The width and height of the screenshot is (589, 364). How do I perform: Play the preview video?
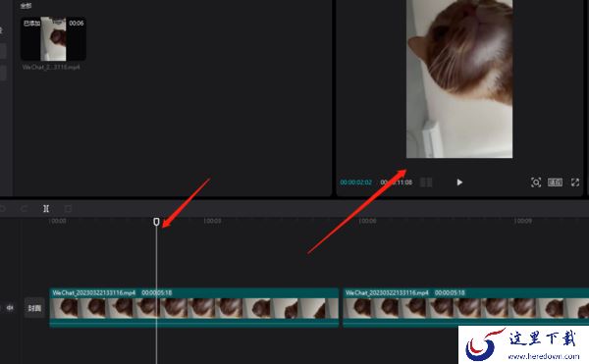click(x=459, y=182)
